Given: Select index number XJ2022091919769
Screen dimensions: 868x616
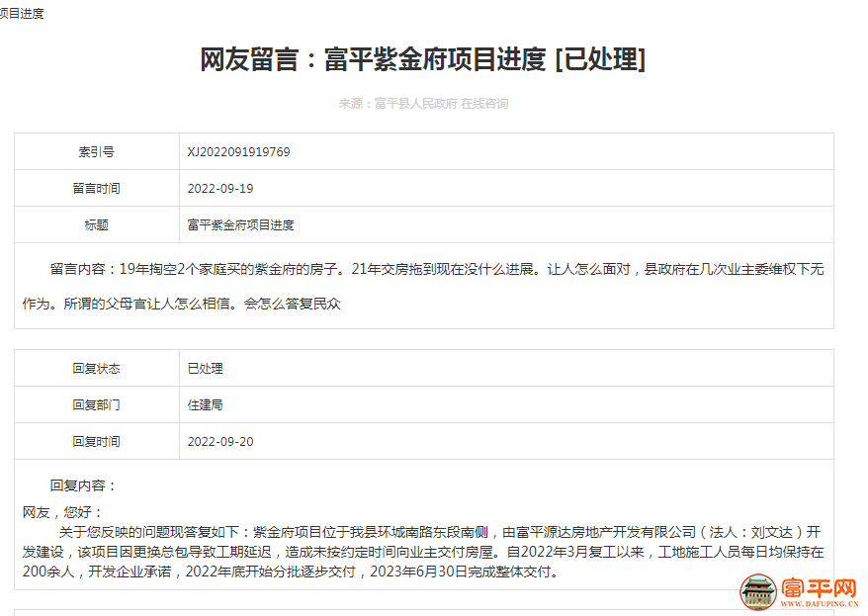Looking at the screenshot, I should (238, 151).
